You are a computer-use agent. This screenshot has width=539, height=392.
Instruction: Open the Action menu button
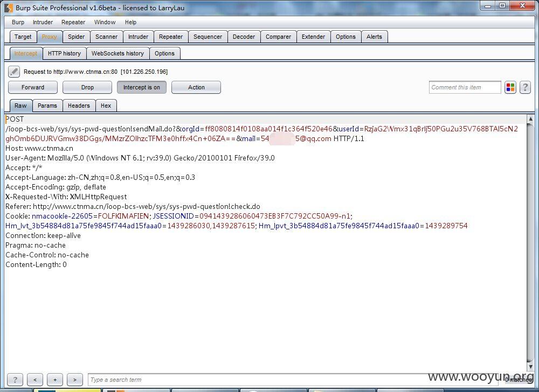(196, 87)
